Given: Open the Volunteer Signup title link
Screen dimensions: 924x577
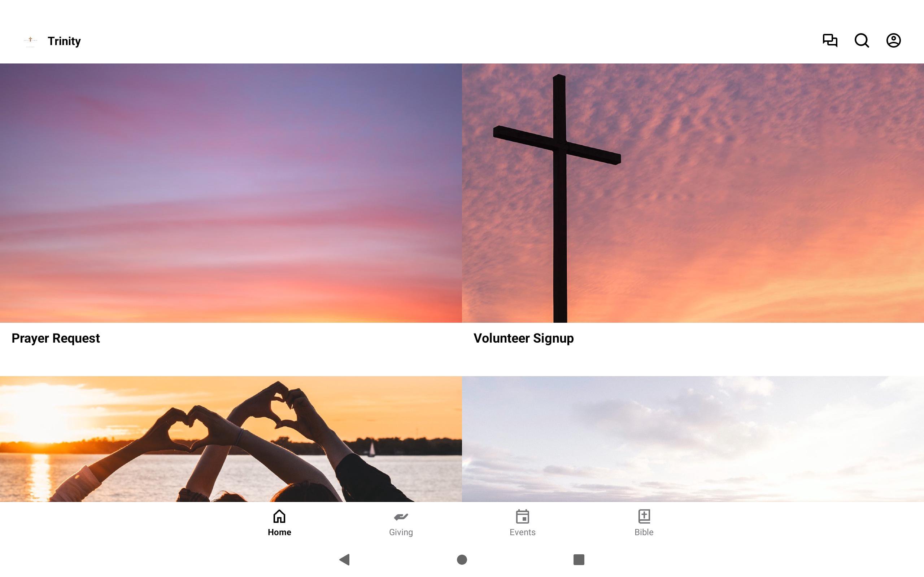Looking at the screenshot, I should (523, 338).
